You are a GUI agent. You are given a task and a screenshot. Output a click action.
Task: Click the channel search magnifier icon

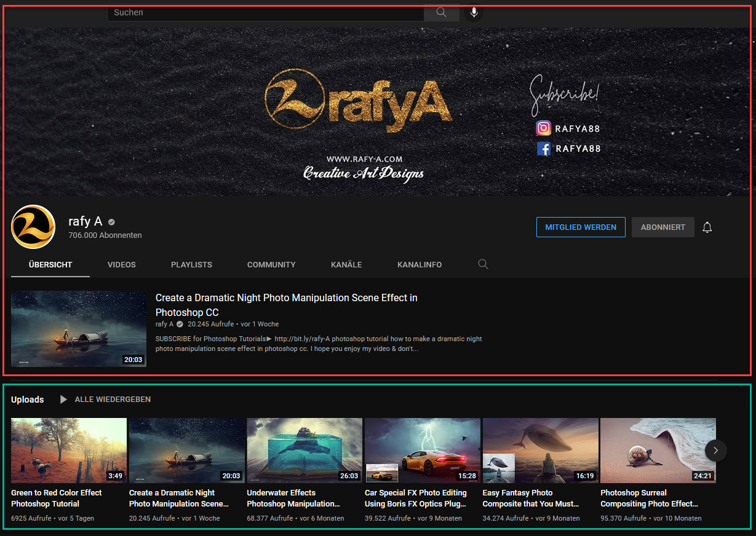[x=483, y=264]
